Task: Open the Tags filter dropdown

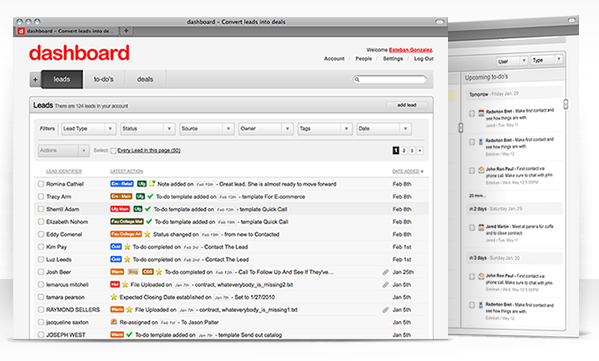Action: (x=325, y=129)
